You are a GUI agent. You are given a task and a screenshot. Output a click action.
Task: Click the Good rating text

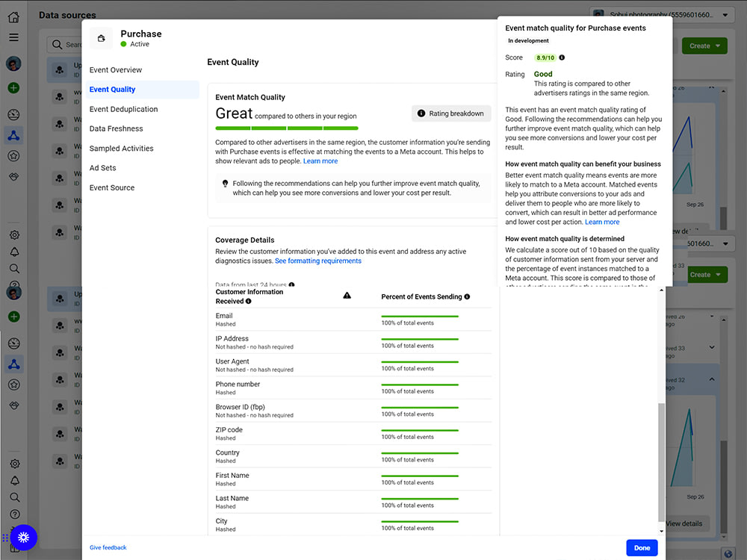[x=543, y=74]
